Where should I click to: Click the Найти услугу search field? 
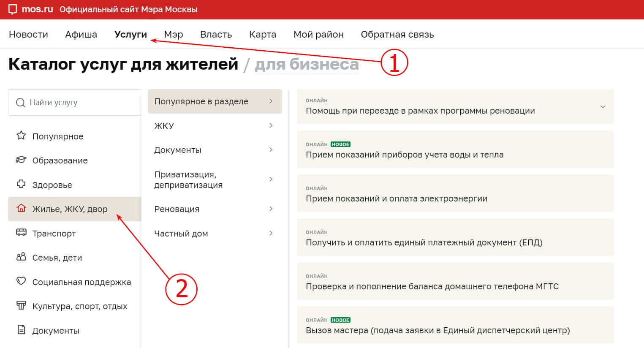(x=75, y=102)
